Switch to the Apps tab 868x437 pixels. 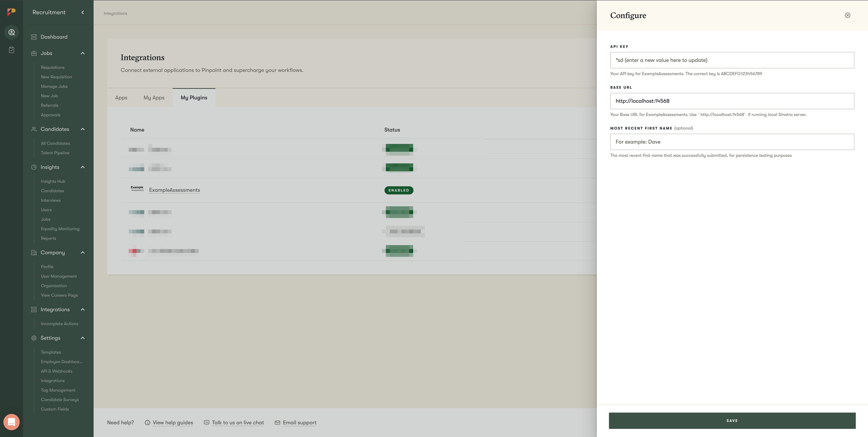[121, 98]
